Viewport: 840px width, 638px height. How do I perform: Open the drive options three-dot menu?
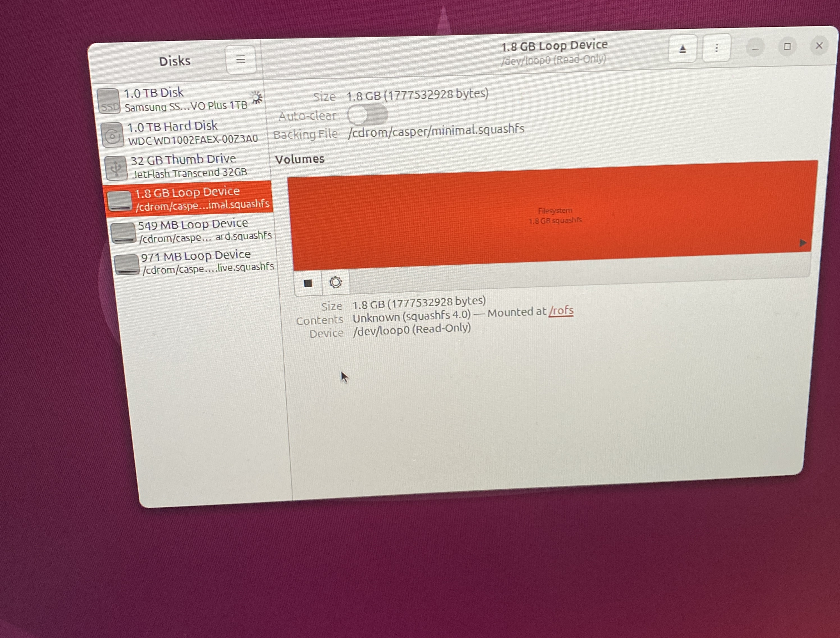point(717,48)
